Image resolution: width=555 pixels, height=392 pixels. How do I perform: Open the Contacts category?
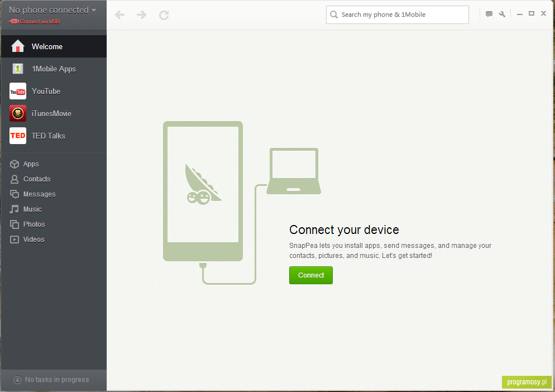tap(54, 179)
